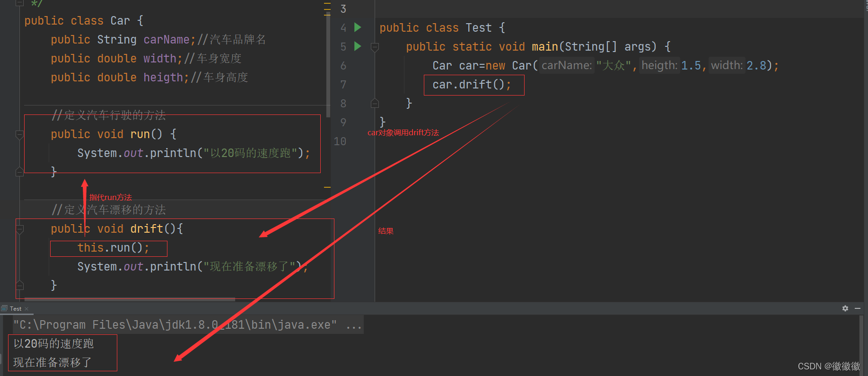Viewport: 868px width, 376px height.
Task: Open Run panel settings gear
Action: click(845, 308)
